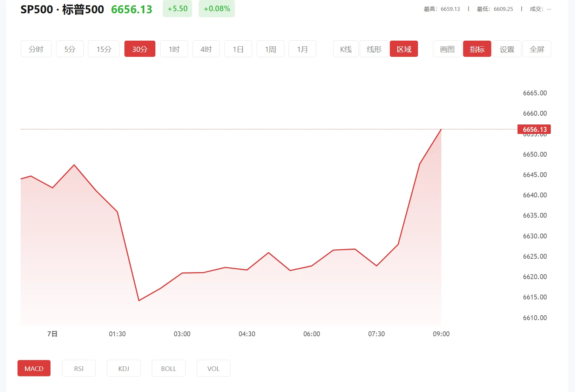This screenshot has width=575, height=392.
Task: Show the 1周 weekly chart
Action: click(270, 49)
